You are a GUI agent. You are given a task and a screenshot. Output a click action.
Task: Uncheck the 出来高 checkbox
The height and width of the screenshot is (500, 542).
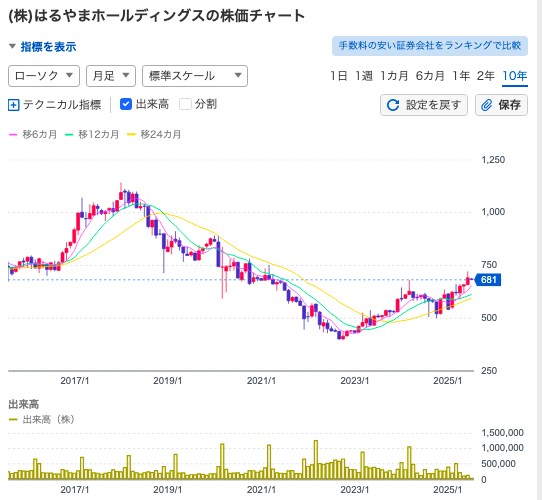[126, 104]
